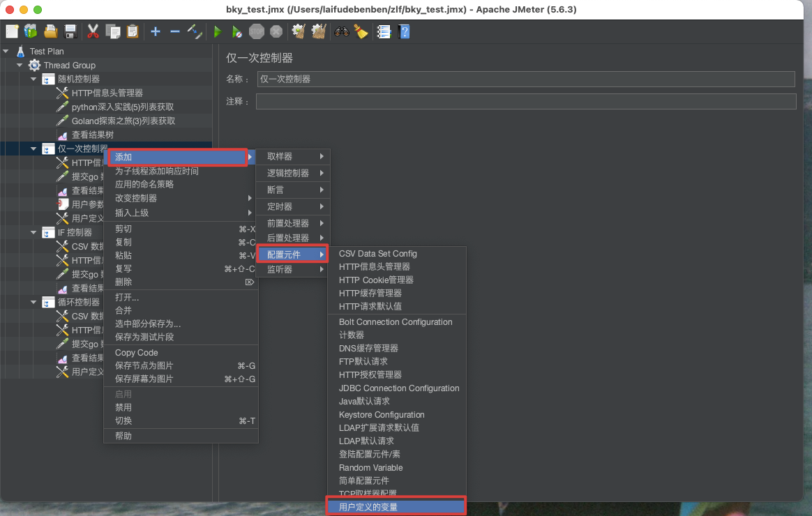The height and width of the screenshot is (516, 812).
Task: Open the Function helper list icon
Action: point(384,31)
